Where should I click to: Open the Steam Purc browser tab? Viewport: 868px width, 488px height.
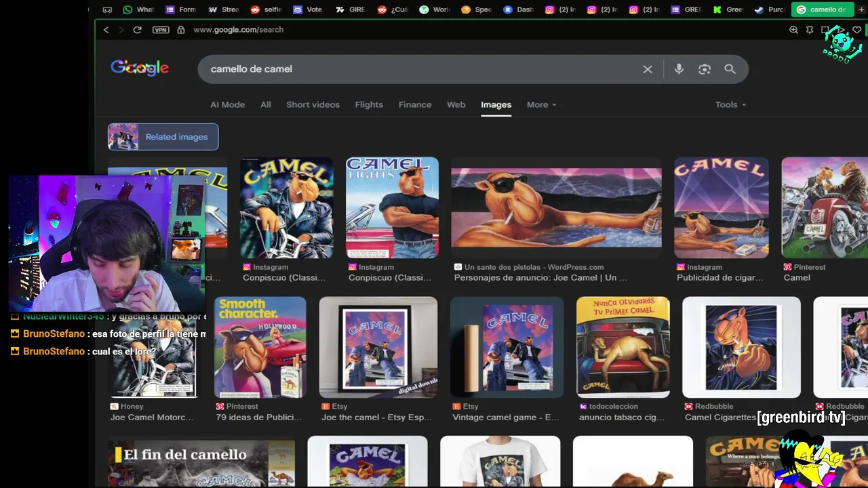(770, 9)
